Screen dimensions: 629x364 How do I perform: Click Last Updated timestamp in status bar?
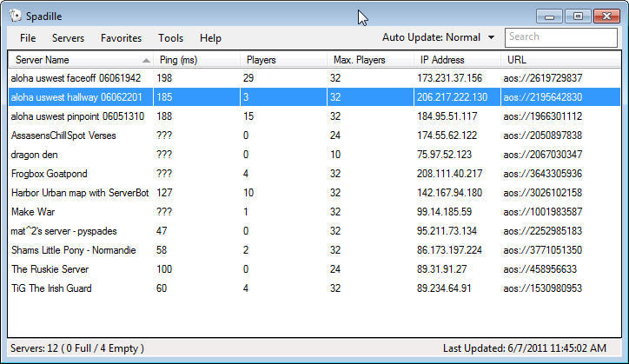coord(525,348)
